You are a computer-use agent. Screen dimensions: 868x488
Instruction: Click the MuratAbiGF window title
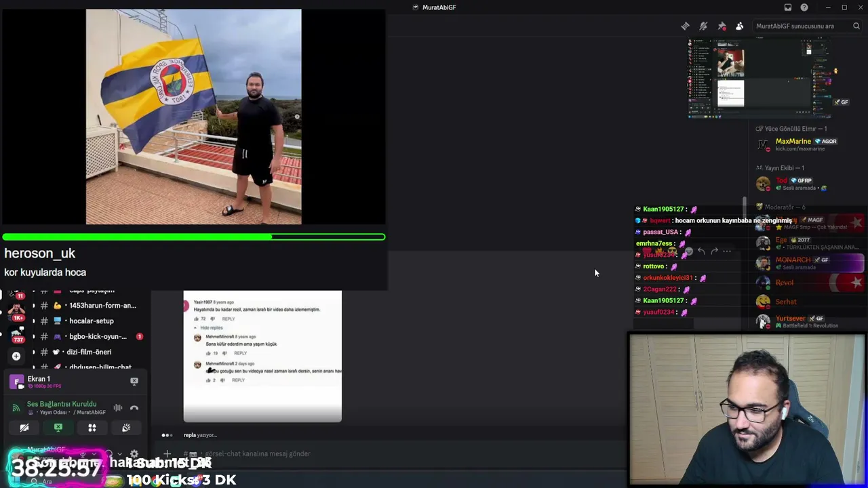pos(439,7)
